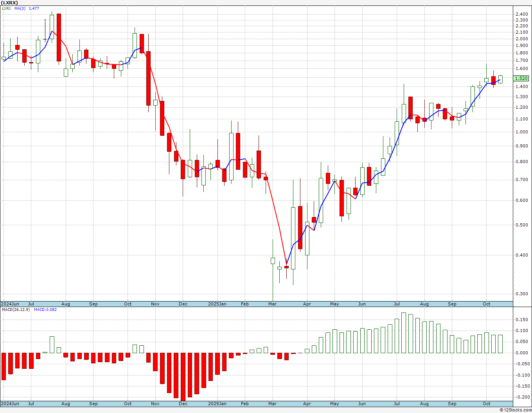Image resolution: width=532 pixels, height=413 pixels.
Task: Click Apr on the price chart date axis
Action: tap(307, 304)
